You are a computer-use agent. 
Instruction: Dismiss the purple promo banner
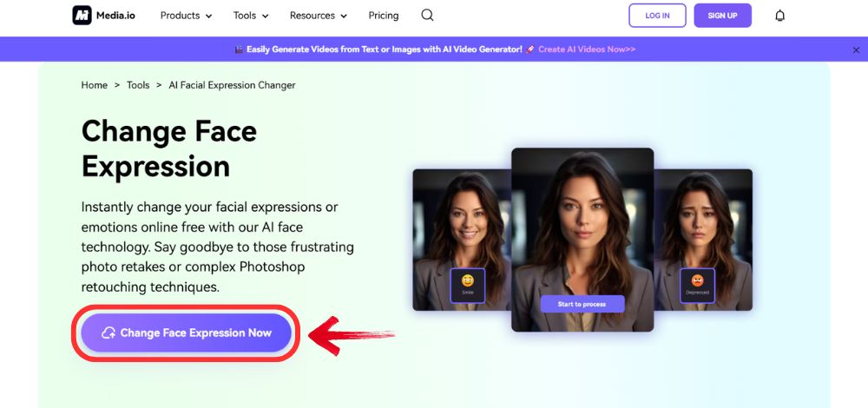click(x=856, y=49)
